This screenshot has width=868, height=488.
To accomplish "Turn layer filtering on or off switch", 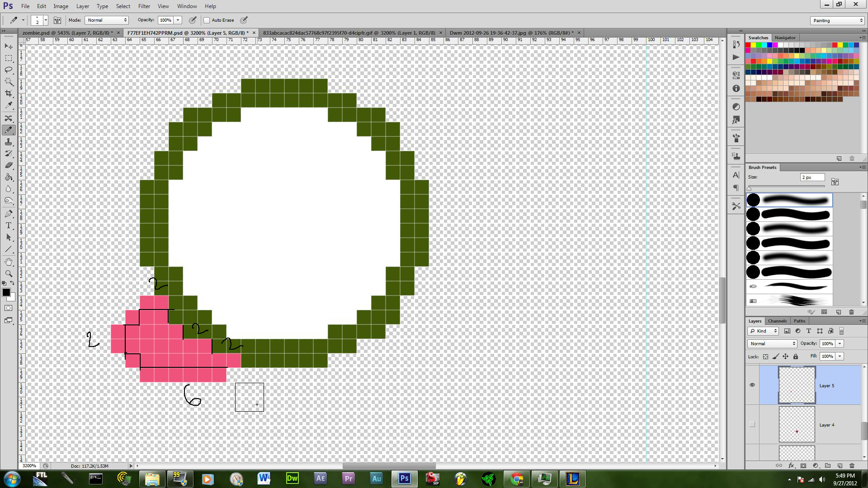I will click(841, 331).
